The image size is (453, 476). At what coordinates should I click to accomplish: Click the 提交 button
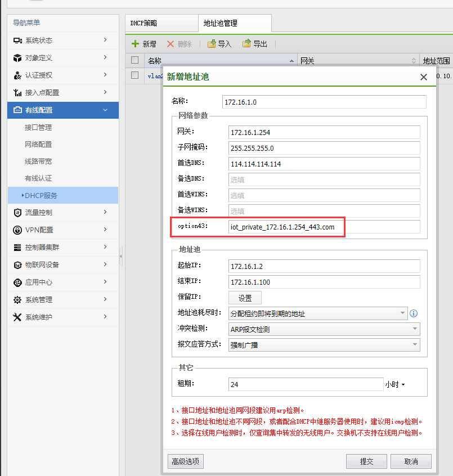366,461
